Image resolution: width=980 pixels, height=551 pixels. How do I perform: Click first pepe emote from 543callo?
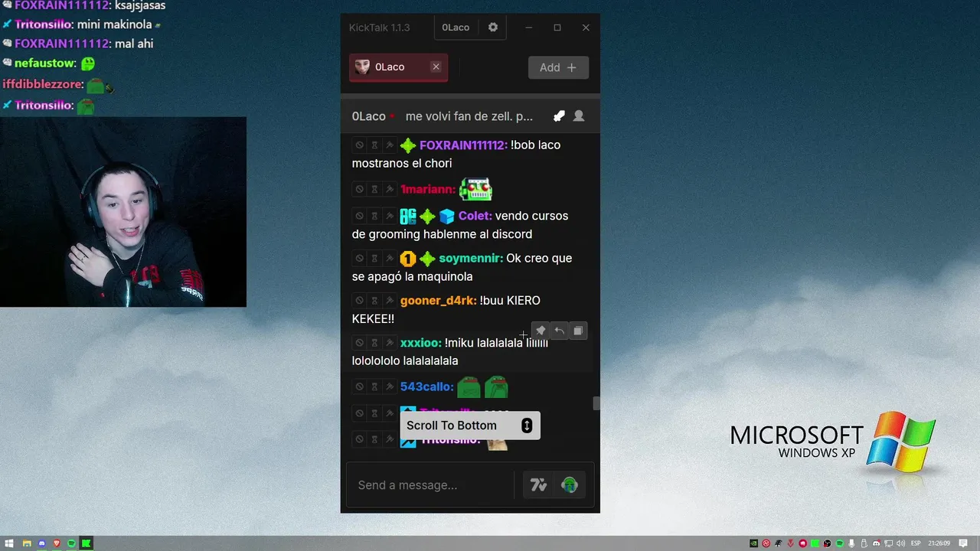click(x=469, y=386)
